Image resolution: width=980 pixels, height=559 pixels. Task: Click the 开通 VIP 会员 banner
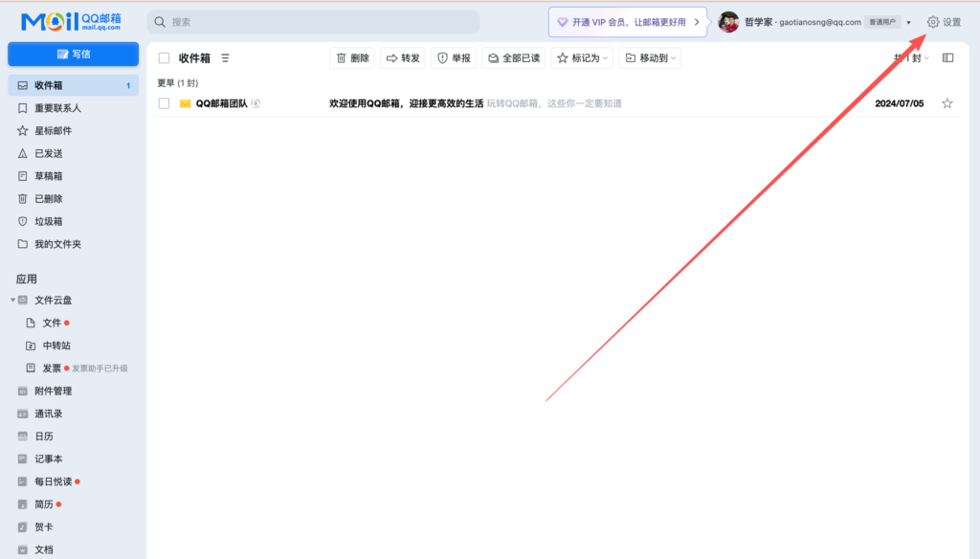point(629,22)
